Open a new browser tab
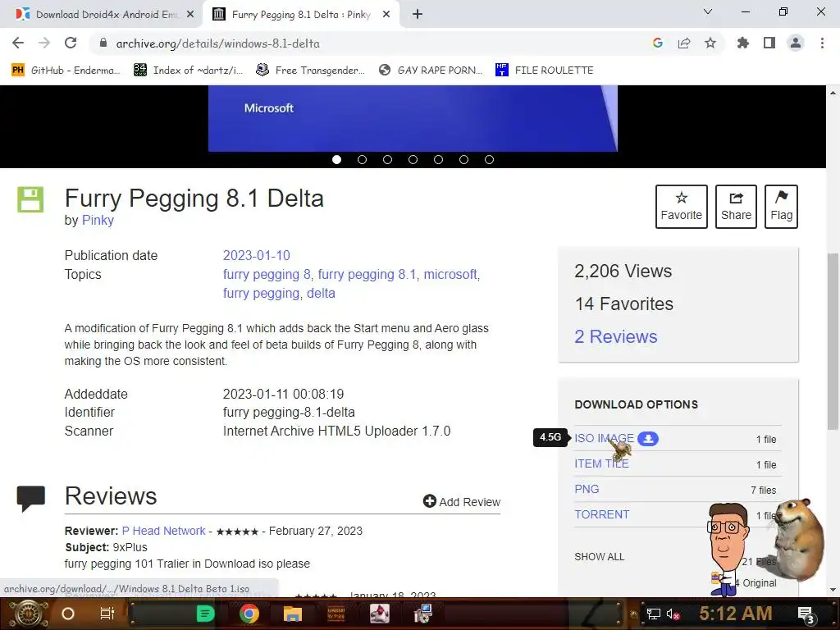Image resolution: width=840 pixels, height=630 pixels. pyautogui.click(x=418, y=15)
